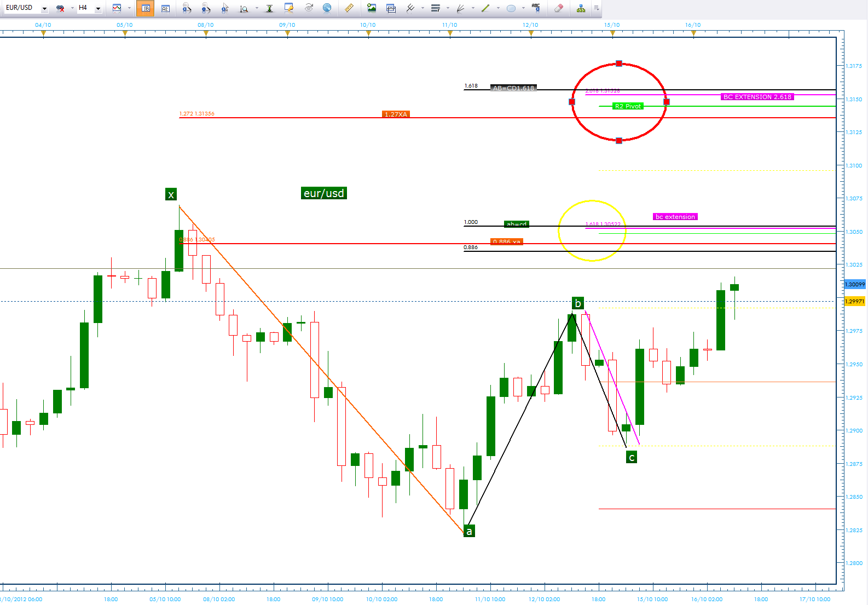Screen dimensions: 868x605
Task: Click the autoscale vertical fit icon
Action: tap(269, 8)
